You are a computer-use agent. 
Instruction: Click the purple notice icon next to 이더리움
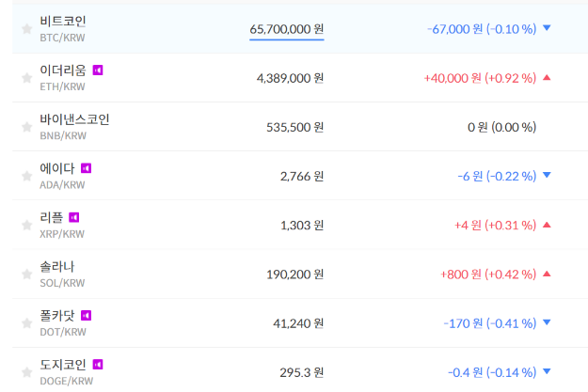click(98, 70)
